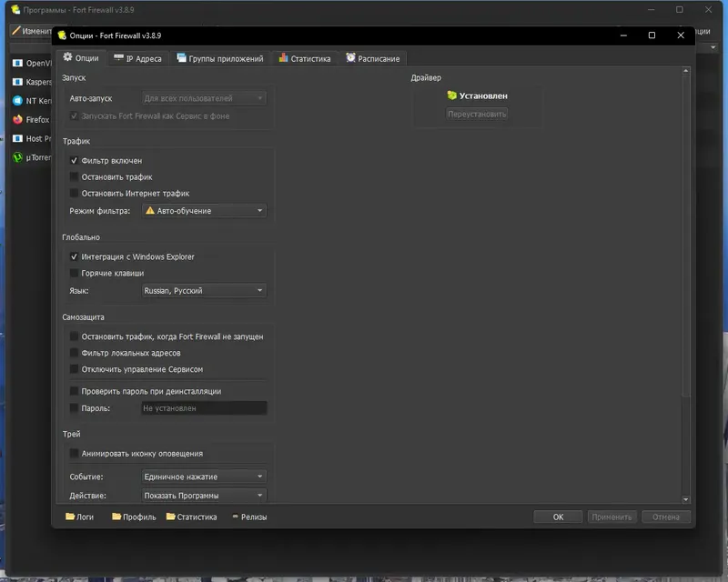Click the Переустановить driver button
The height and width of the screenshot is (582, 728).
[x=477, y=114]
